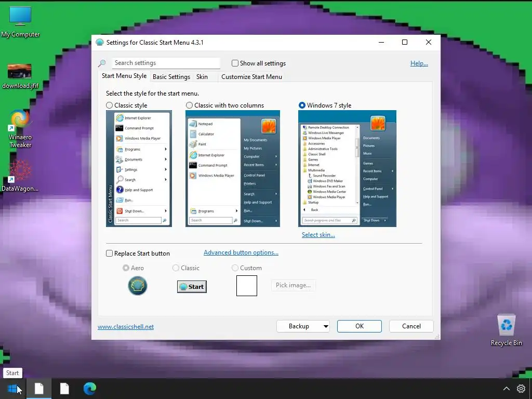This screenshot has height=399, width=532.
Task: Click the Classic Shell icon in title bar
Action: (x=100, y=43)
